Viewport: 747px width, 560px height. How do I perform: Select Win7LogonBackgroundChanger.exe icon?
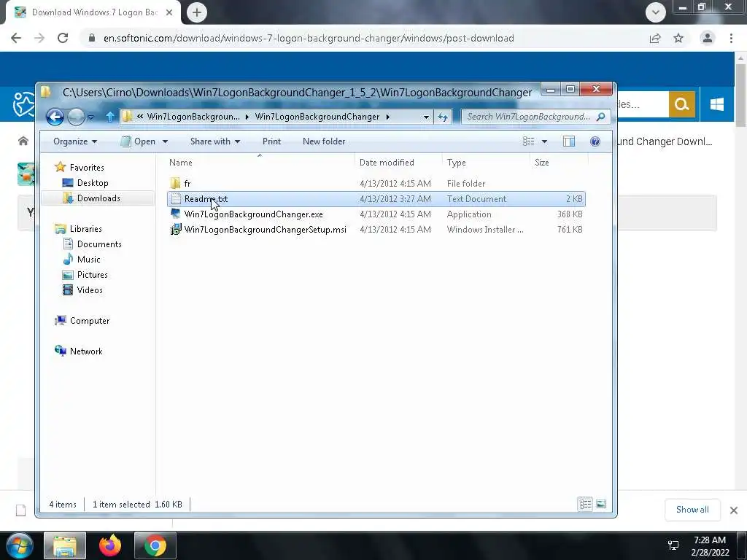(176, 214)
